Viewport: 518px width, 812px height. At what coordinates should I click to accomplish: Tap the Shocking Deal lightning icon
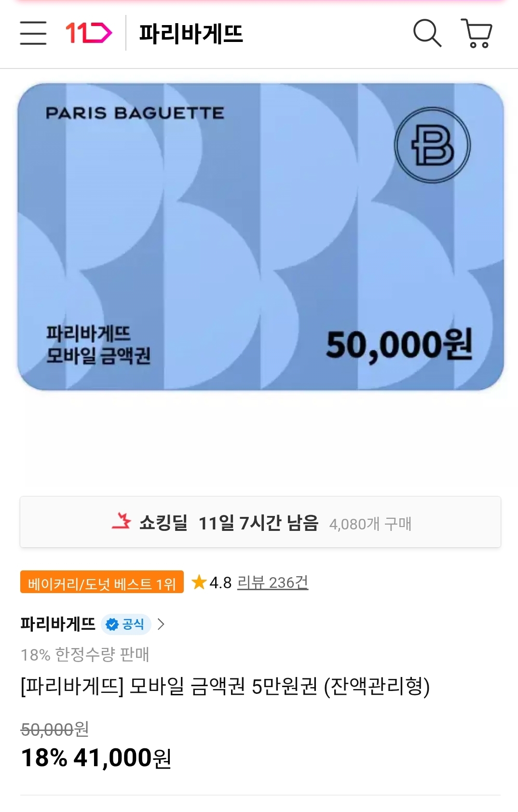click(x=122, y=522)
